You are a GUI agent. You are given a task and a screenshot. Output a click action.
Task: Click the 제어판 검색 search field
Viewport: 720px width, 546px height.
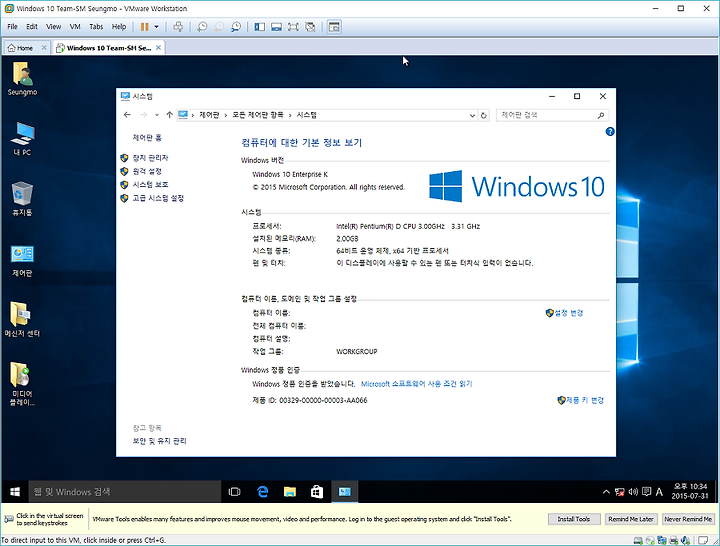(x=552, y=115)
